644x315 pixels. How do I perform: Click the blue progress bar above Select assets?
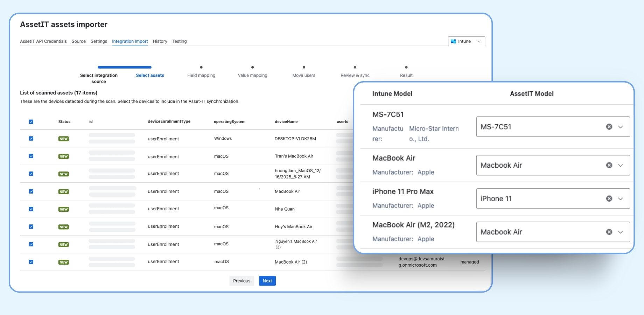point(124,67)
